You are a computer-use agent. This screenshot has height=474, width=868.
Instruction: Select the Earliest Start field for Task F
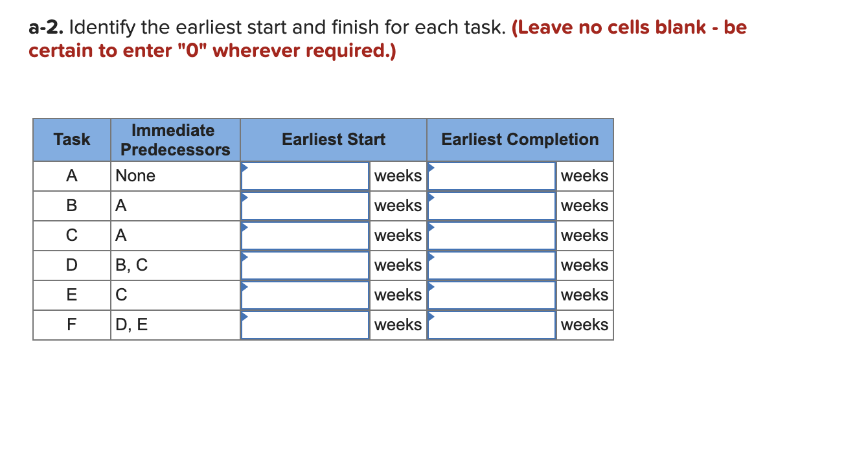[304, 324]
